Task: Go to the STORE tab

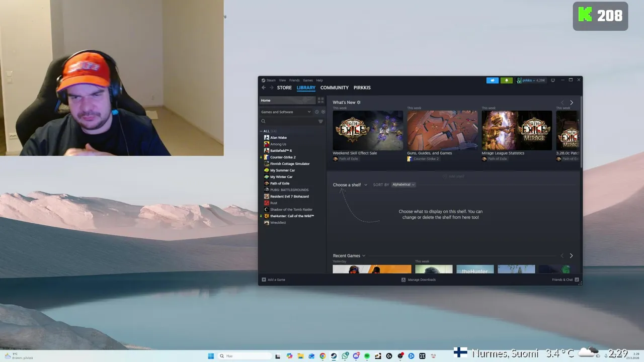Action: (x=284, y=87)
